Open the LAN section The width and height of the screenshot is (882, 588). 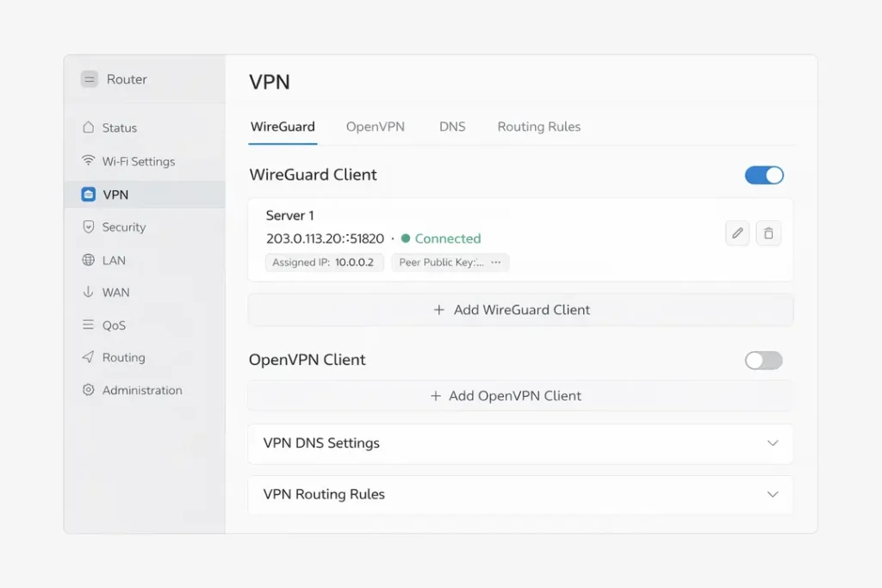pos(114,260)
